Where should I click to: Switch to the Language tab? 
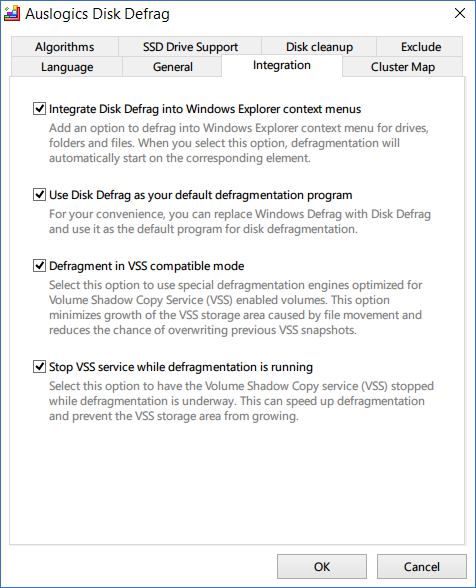click(67, 67)
